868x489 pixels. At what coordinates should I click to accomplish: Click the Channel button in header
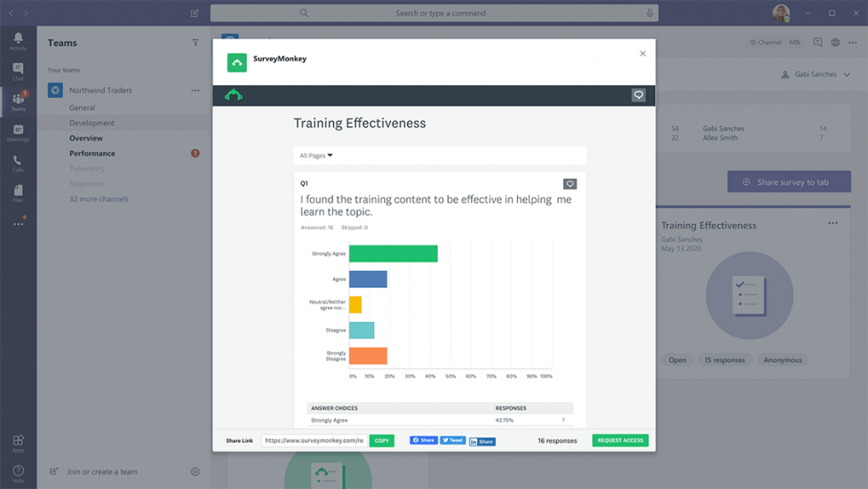tap(766, 42)
